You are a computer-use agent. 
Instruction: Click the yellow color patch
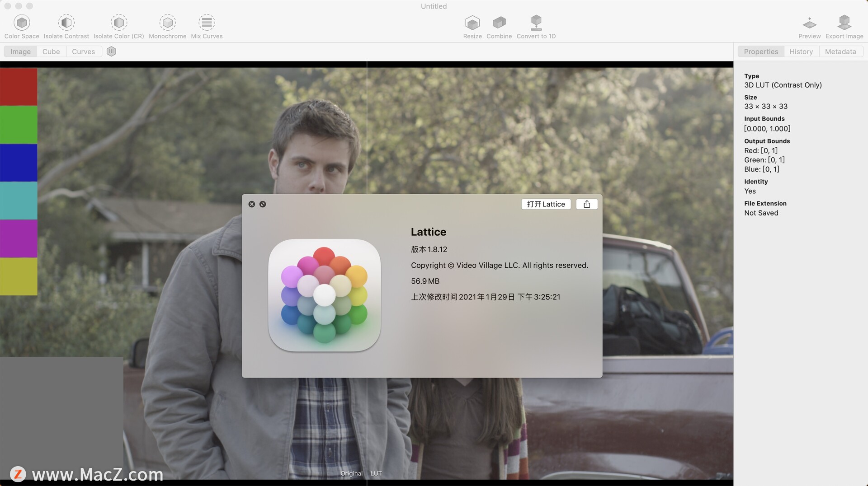[19, 276]
